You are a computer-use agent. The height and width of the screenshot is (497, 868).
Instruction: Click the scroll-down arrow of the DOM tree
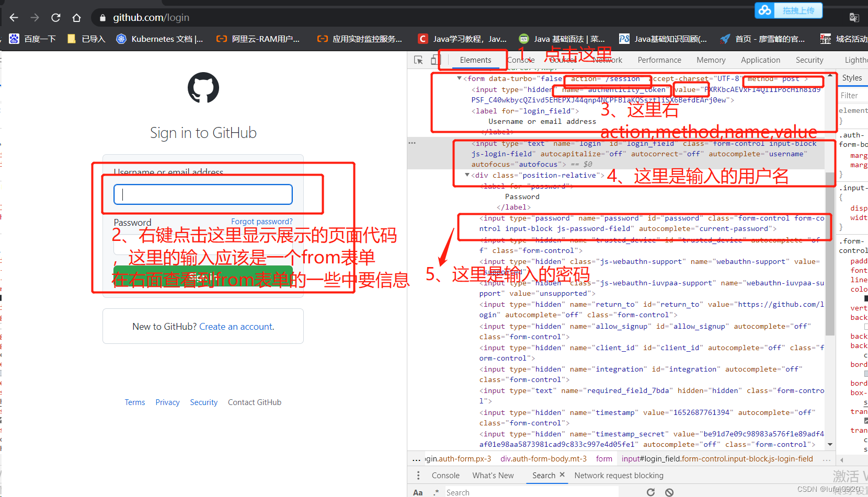[x=830, y=444]
